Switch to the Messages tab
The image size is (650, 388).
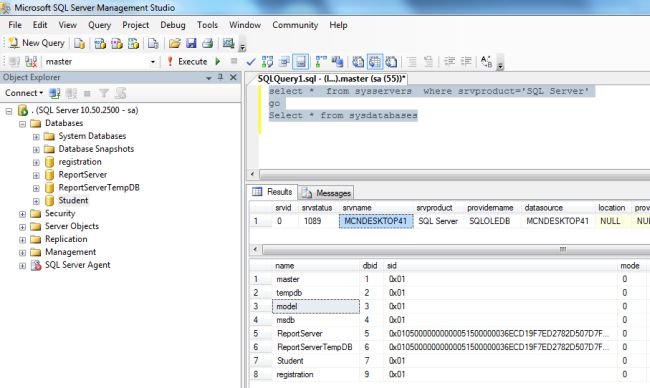click(x=326, y=193)
